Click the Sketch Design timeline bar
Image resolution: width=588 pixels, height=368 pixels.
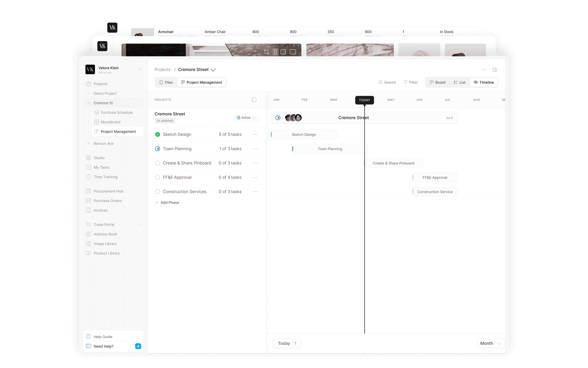[304, 135]
